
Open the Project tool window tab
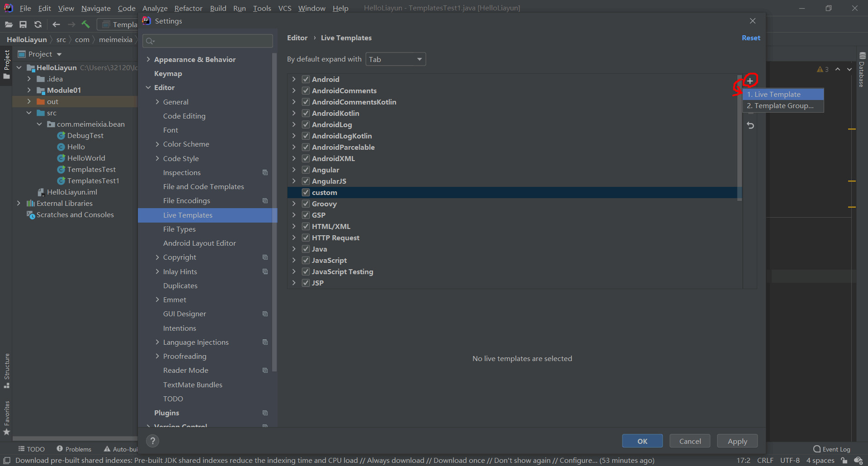tap(6, 64)
